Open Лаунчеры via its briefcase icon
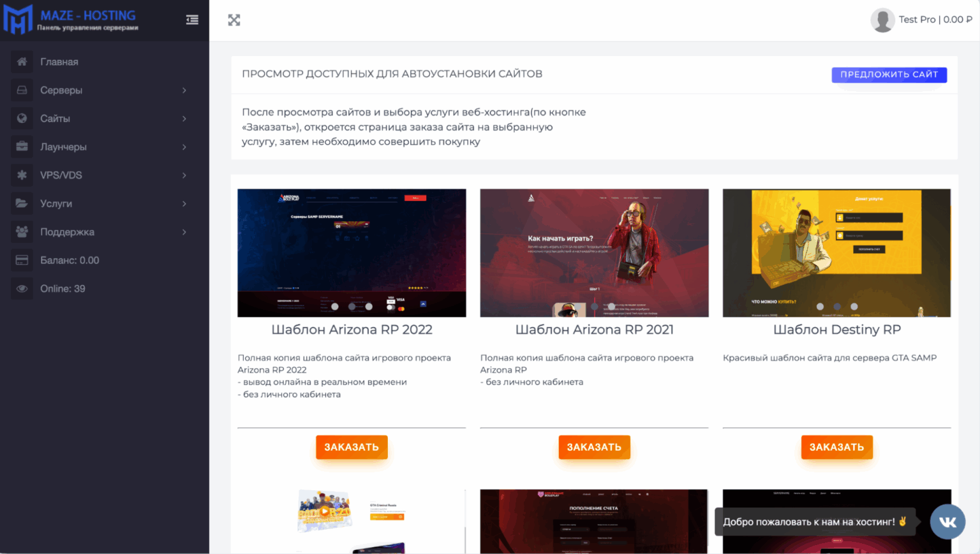 click(22, 147)
